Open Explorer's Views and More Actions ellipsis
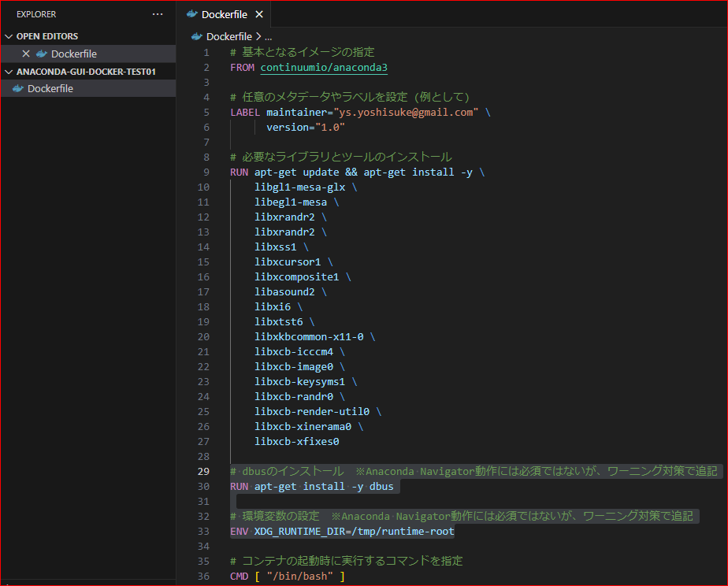The width and height of the screenshot is (728, 586). [158, 14]
